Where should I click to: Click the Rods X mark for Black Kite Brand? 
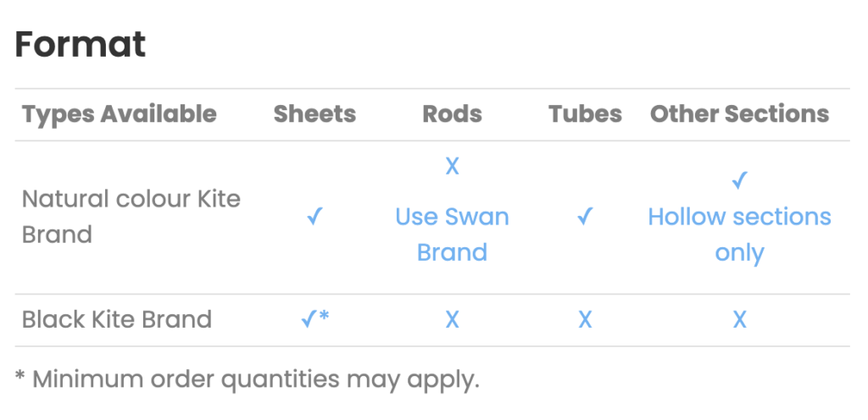coord(453,319)
